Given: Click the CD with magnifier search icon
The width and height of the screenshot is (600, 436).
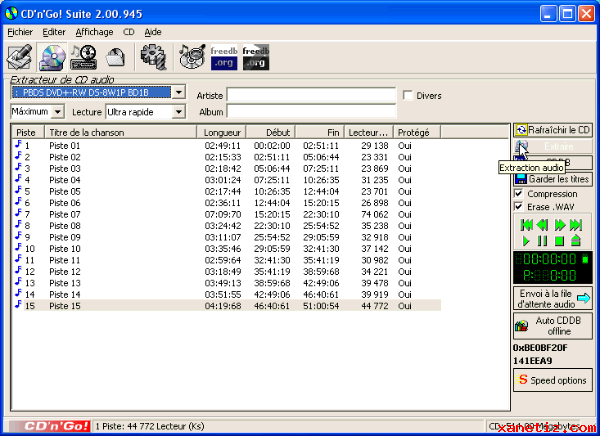Looking at the screenshot, I should tap(192, 57).
